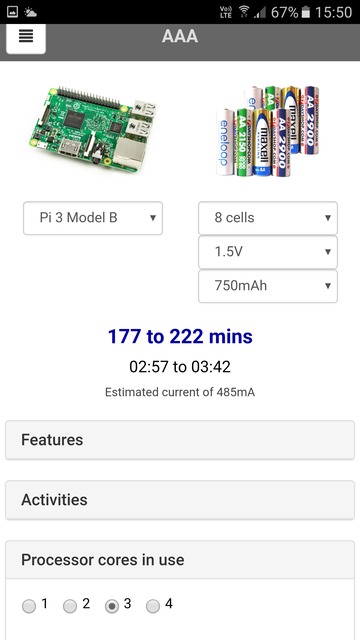
Task: Tap the picture notification icon
Action: tap(12, 12)
